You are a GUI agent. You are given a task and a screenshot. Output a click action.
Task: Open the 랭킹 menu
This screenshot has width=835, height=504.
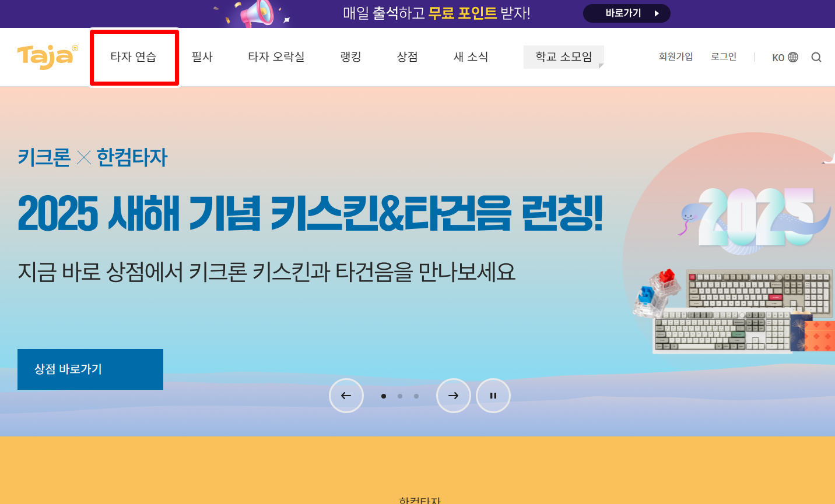pyautogui.click(x=351, y=57)
